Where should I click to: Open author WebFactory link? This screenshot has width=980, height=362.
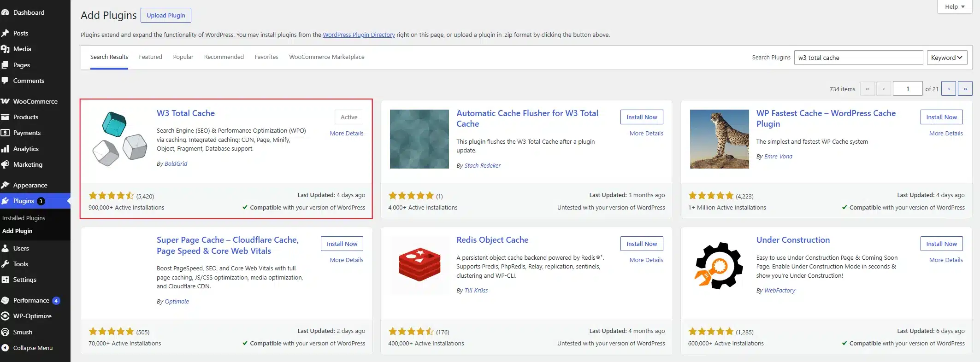tap(779, 290)
